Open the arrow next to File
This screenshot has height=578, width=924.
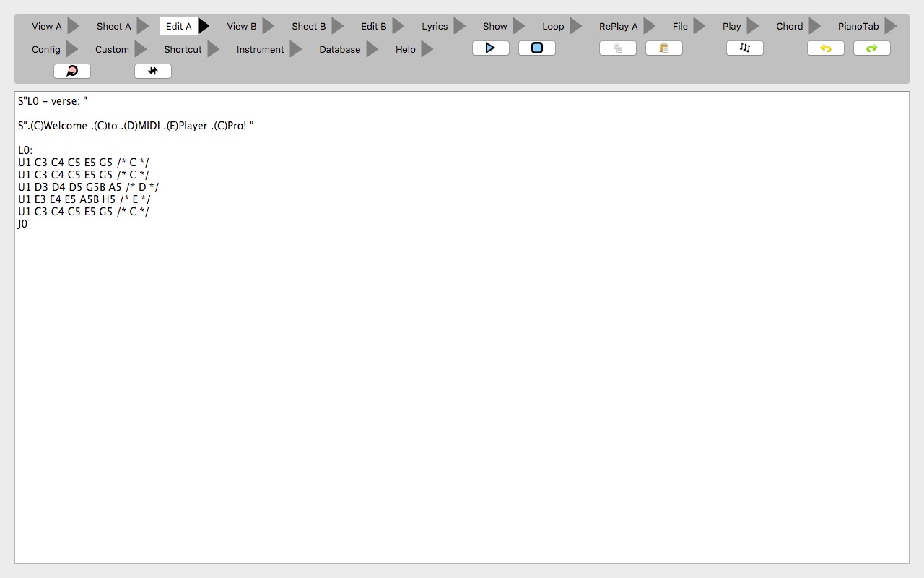(x=699, y=27)
